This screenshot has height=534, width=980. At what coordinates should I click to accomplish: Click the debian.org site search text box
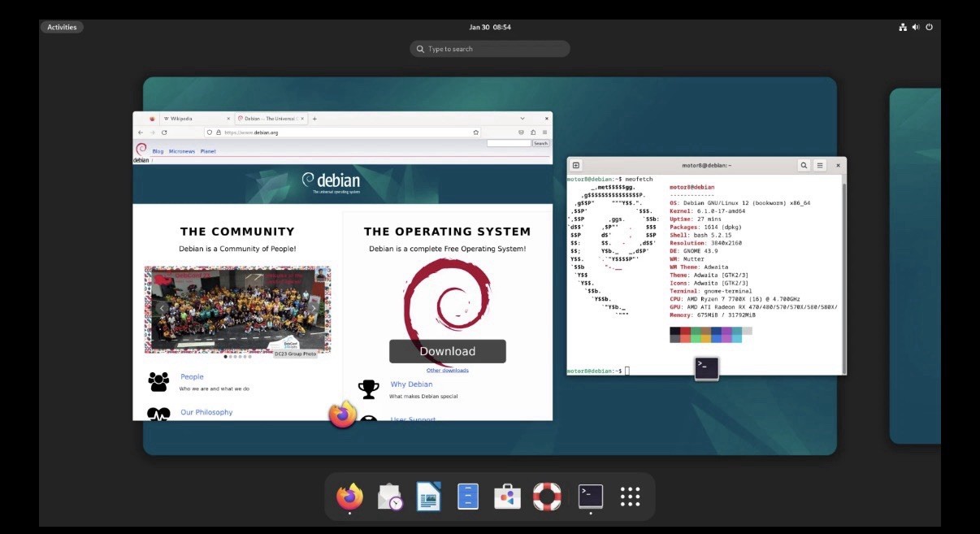click(x=509, y=143)
